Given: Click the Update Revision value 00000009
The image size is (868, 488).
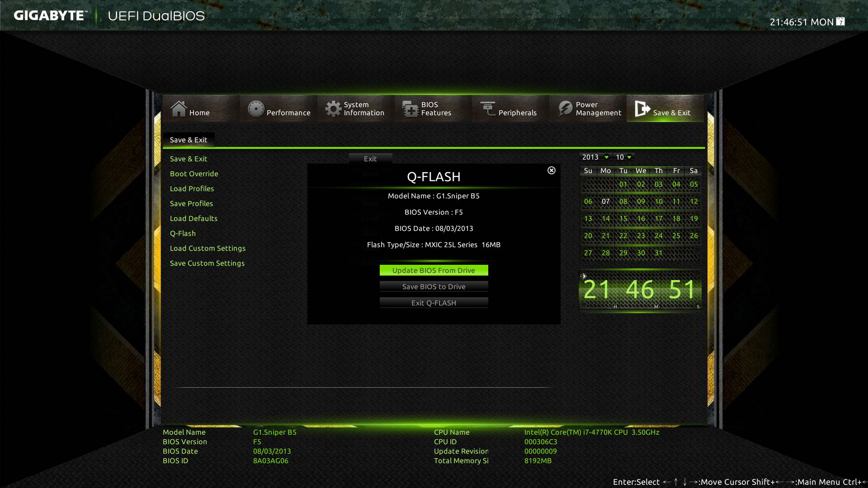Looking at the screenshot, I should 540,451.
